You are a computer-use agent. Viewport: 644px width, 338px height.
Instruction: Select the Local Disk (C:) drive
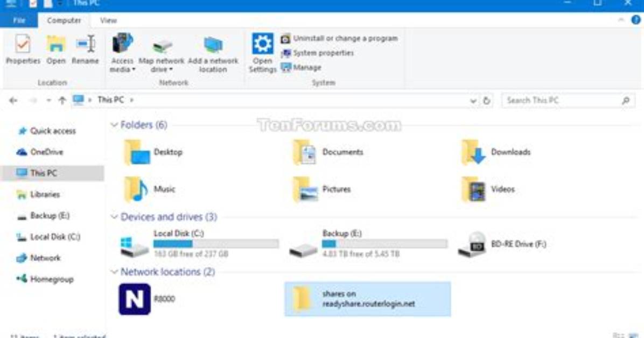coord(199,244)
